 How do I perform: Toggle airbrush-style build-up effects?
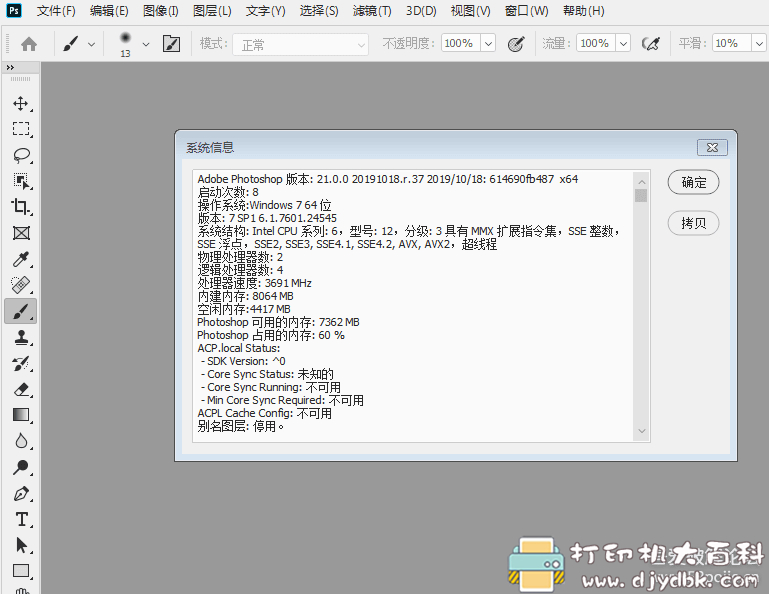pyautogui.click(x=651, y=44)
